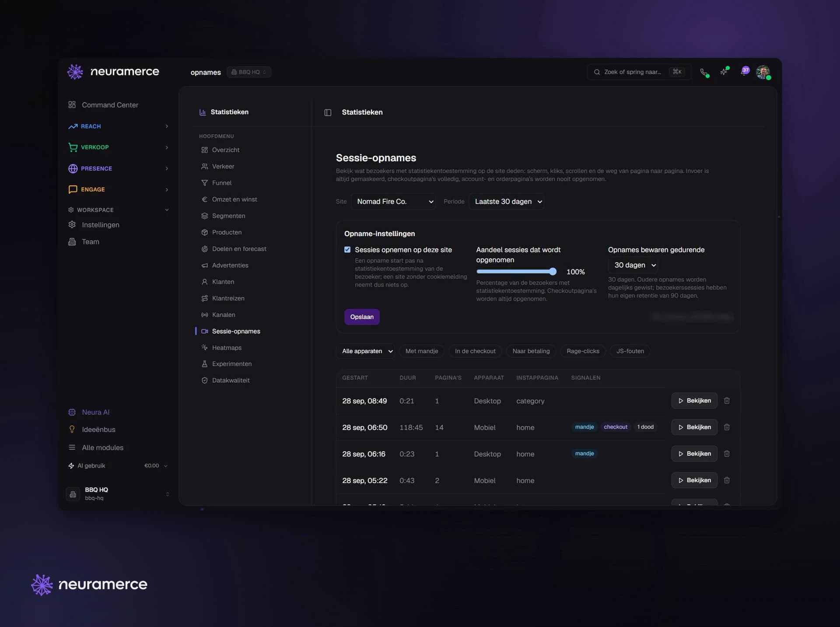Toggle the sidebar panel icon beside Statistieken
840x627 pixels.
[328, 112]
